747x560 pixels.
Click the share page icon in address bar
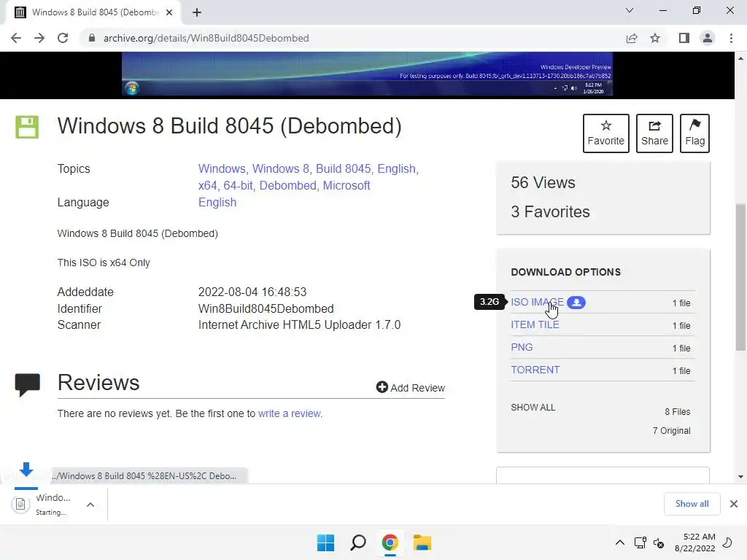tap(632, 38)
